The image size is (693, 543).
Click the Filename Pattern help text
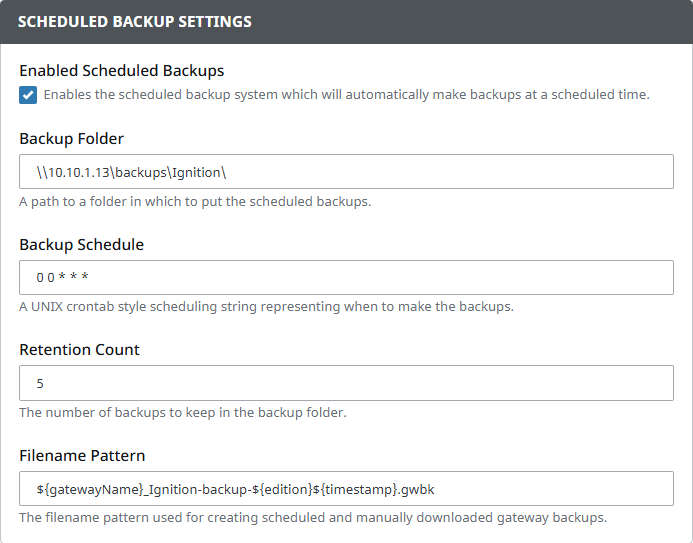tap(313, 518)
